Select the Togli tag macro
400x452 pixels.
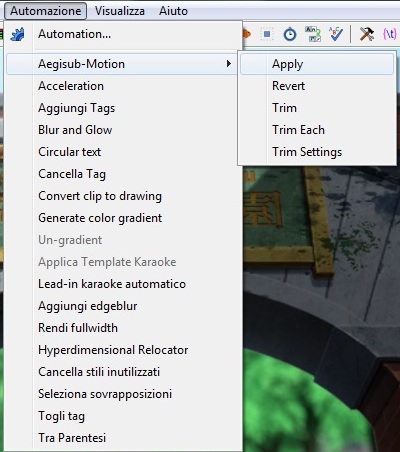click(x=124, y=416)
